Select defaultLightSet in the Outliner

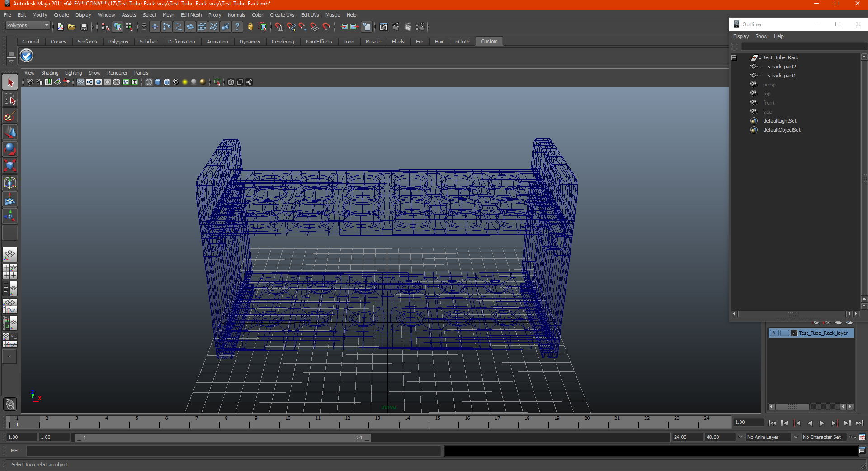[x=780, y=121]
